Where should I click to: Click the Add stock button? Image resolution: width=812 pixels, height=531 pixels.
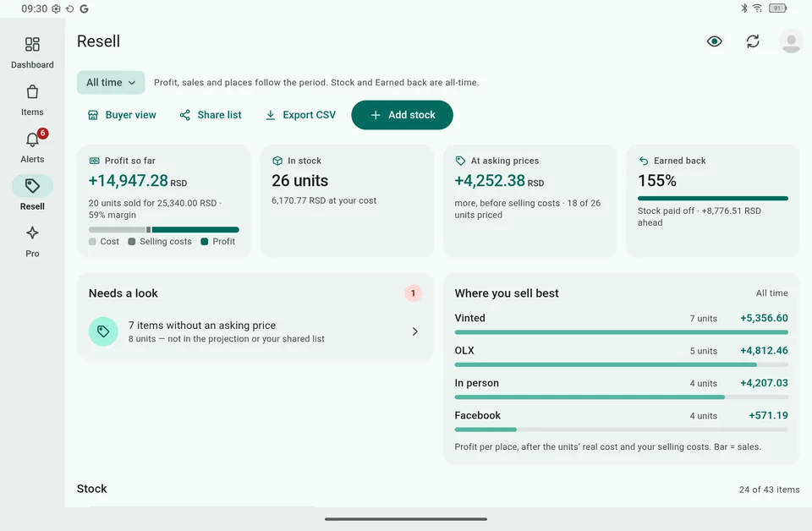402,115
